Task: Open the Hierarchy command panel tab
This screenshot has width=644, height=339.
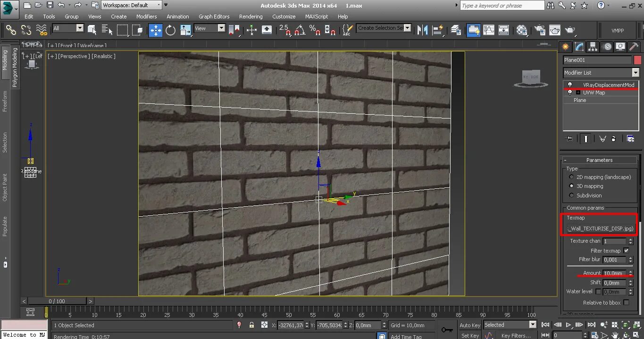Action: (x=593, y=47)
